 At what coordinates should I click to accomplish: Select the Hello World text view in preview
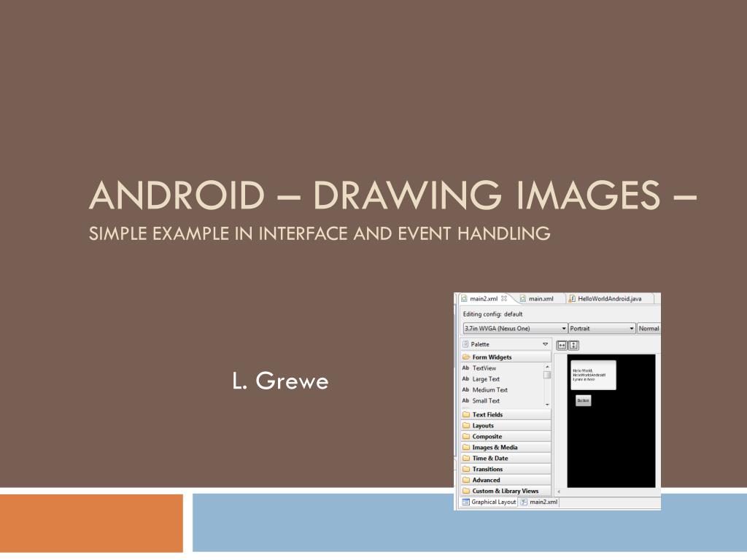click(593, 376)
